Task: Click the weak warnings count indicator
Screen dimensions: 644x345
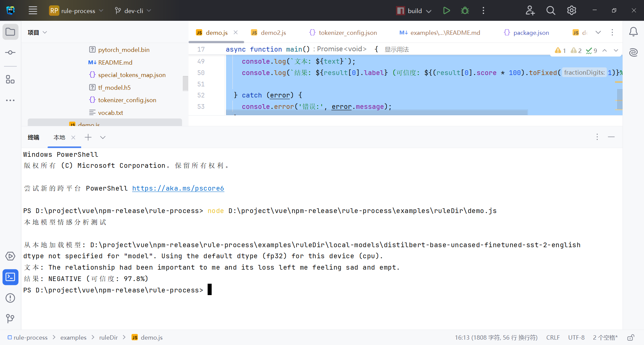Action: (x=576, y=51)
